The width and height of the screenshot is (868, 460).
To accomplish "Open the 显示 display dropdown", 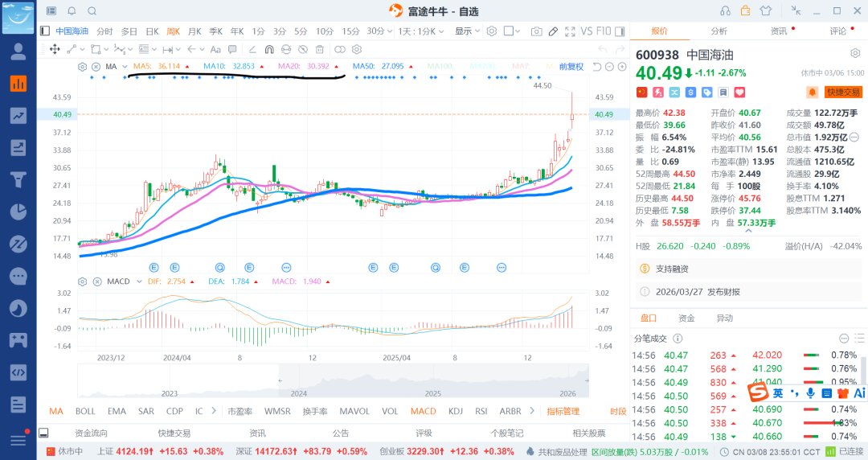I will [467, 31].
